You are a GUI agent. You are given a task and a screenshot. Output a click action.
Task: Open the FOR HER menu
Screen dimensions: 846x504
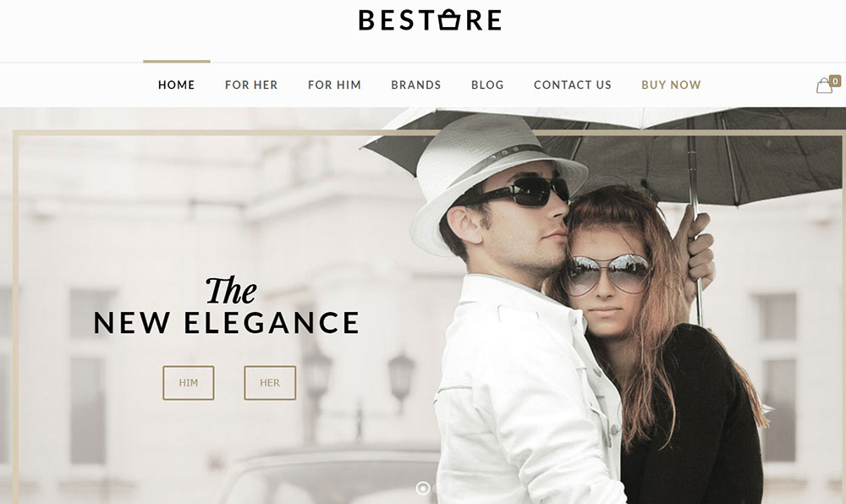[251, 85]
